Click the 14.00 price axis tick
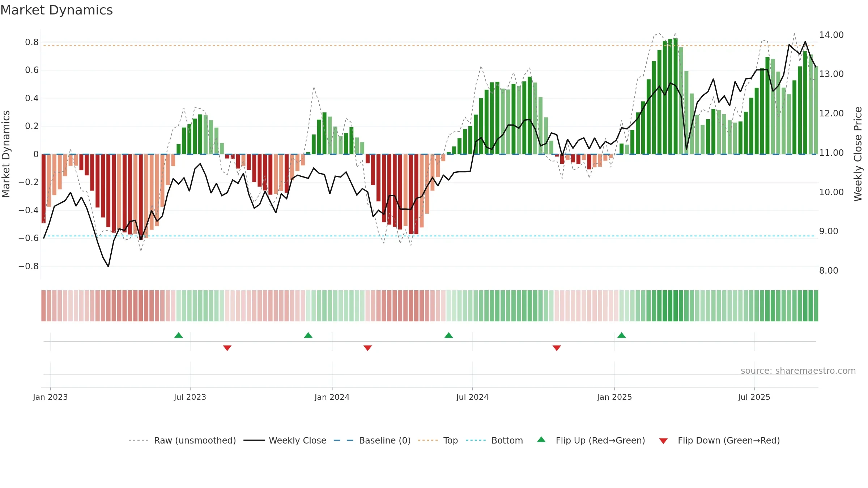 point(831,35)
